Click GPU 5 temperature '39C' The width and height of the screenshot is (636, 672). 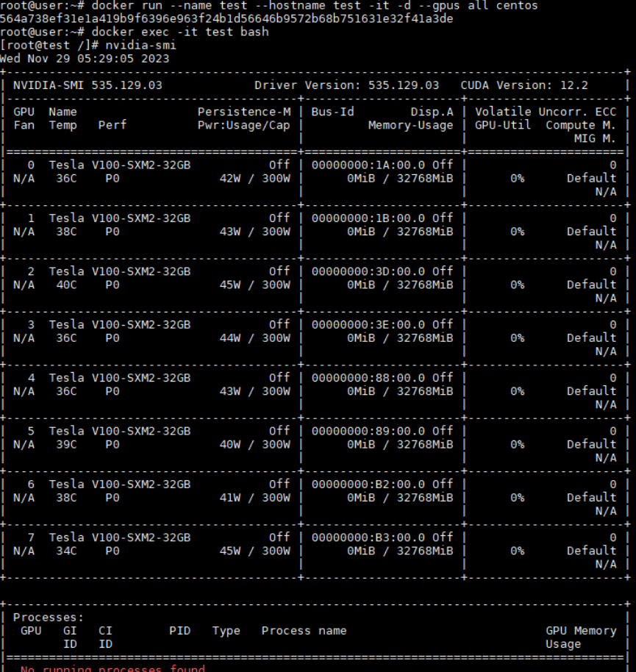pos(66,444)
